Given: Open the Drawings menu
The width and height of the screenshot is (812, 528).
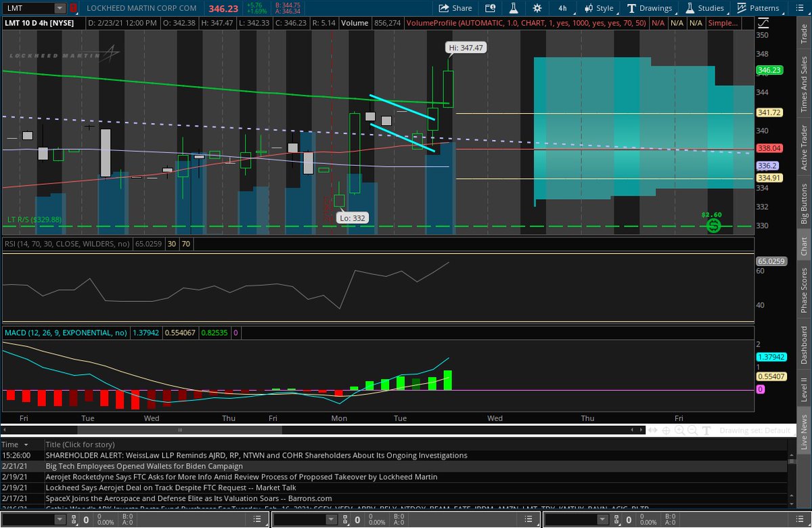Looking at the screenshot, I should tap(650, 8).
